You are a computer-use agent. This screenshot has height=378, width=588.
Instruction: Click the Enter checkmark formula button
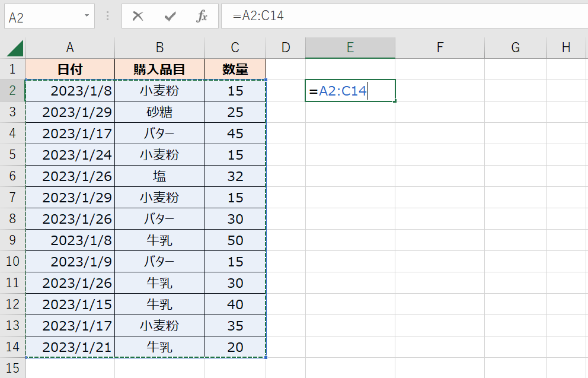click(x=170, y=16)
